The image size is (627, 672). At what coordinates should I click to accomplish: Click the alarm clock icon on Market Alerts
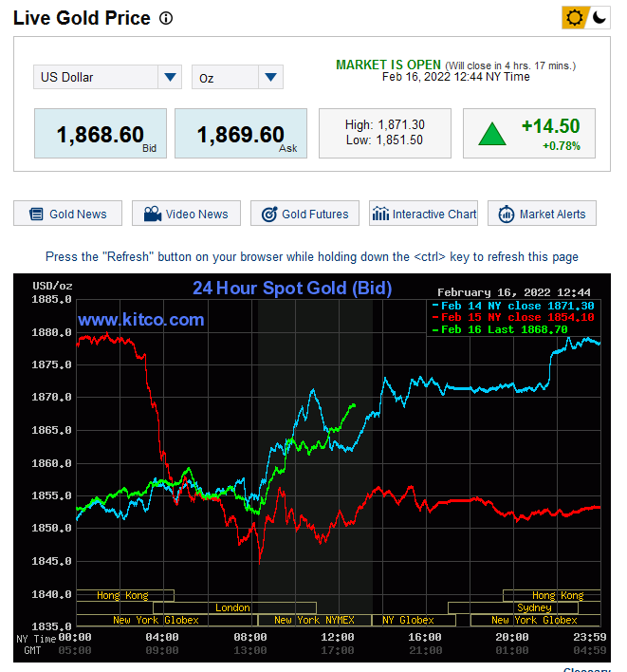(x=507, y=214)
